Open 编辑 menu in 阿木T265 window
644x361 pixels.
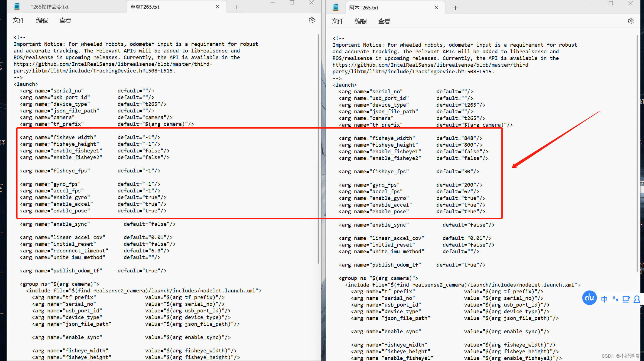[x=361, y=21]
